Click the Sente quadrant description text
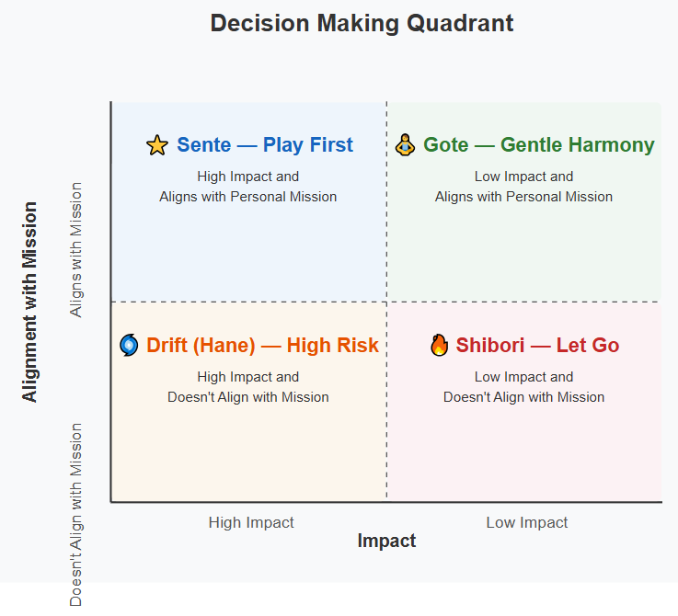The image size is (678, 616). click(247, 187)
